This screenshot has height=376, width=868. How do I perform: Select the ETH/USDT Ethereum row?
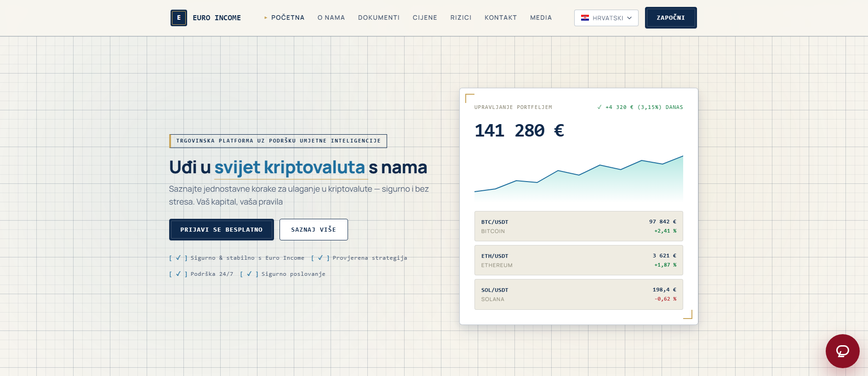[578, 260]
